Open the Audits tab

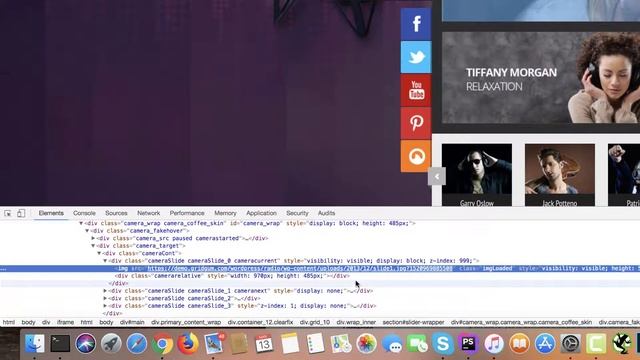326,213
